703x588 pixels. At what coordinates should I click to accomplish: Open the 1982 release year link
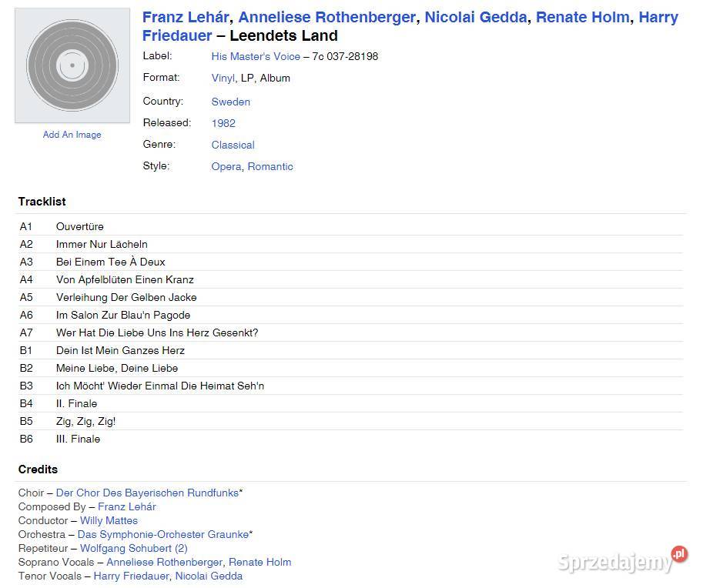click(x=223, y=123)
